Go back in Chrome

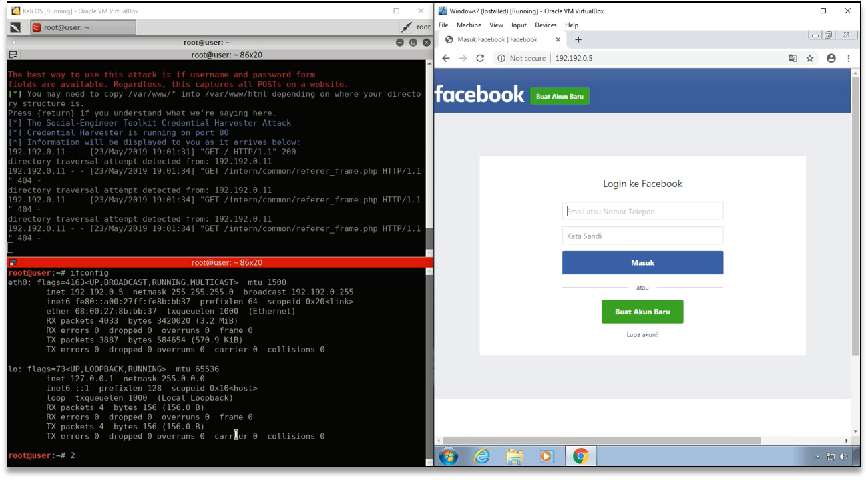pos(446,58)
